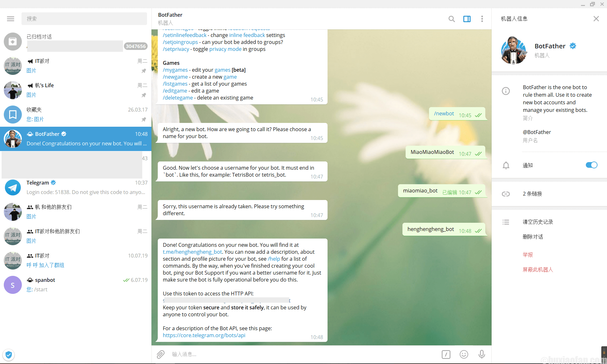
Task: Open the t.me/henghengheng_bot link
Action: (192, 252)
